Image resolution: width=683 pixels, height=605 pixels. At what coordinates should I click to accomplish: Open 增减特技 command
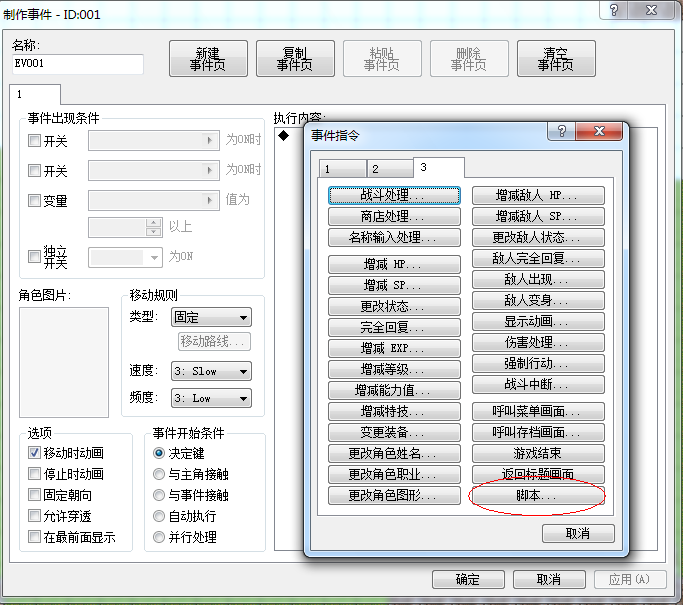394,411
